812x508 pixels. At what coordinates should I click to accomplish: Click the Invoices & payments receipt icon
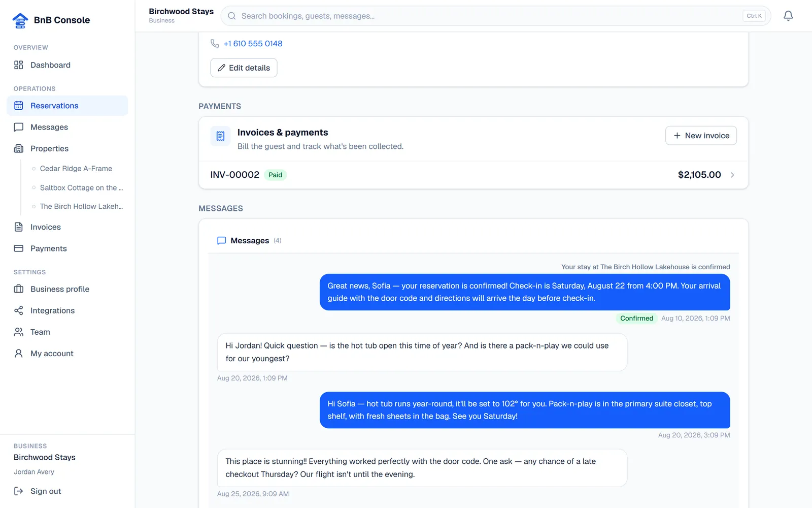[220, 136]
